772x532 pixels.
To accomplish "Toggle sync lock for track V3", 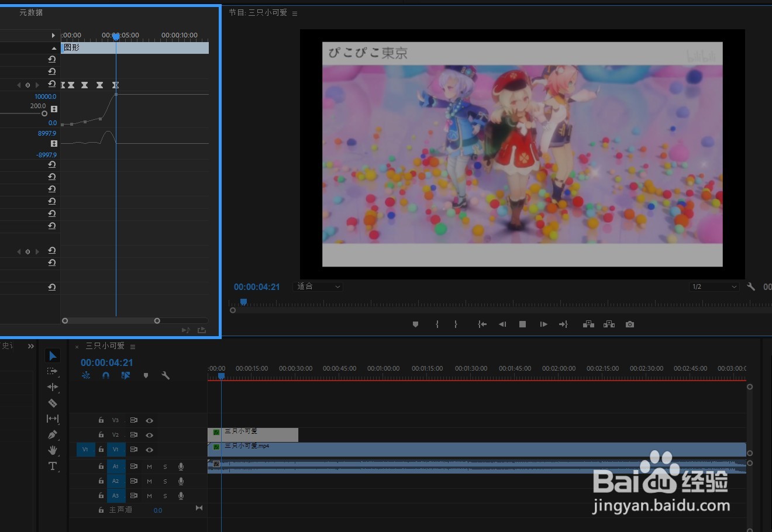I will pyautogui.click(x=134, y=420).
